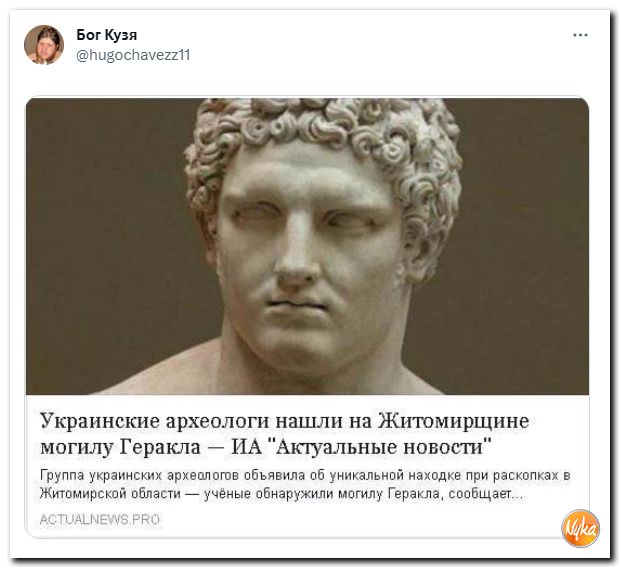Open the headline about Украинские археологи
The image size is (621, 569).
click(284, 434)
